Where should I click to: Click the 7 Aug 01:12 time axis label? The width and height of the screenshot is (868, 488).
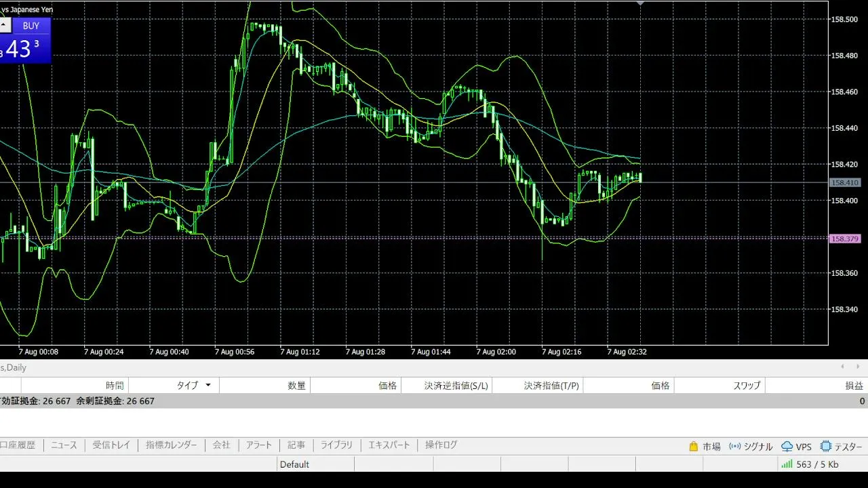tap(300, 352)
